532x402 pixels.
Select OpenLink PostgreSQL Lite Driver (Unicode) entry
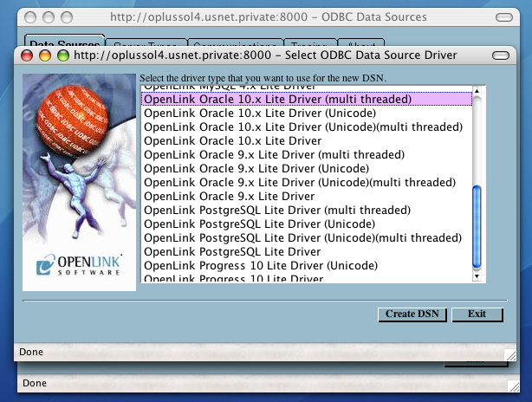(307, 224)
